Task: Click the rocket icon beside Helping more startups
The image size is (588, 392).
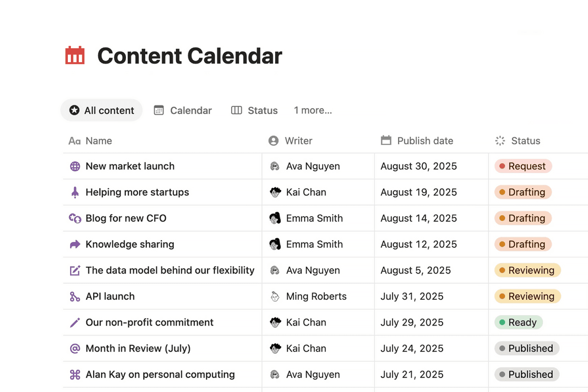Action: coord(75,192)
